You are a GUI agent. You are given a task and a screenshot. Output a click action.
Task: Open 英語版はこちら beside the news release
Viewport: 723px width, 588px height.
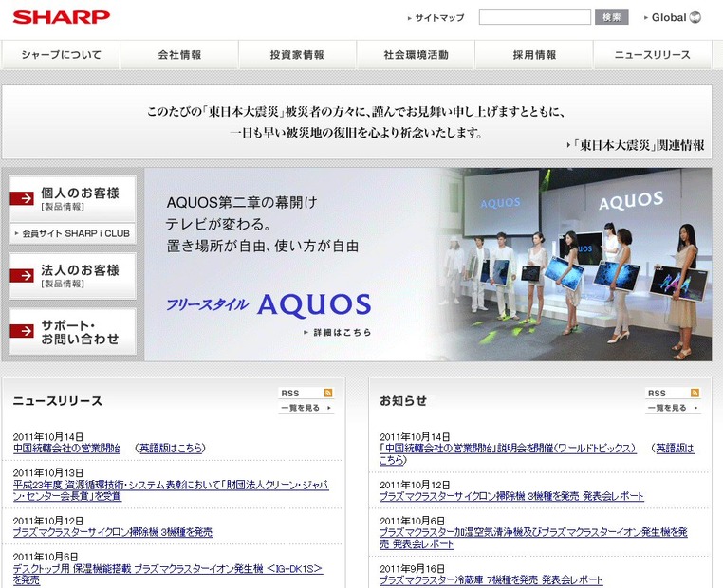(x=171, y=448)
